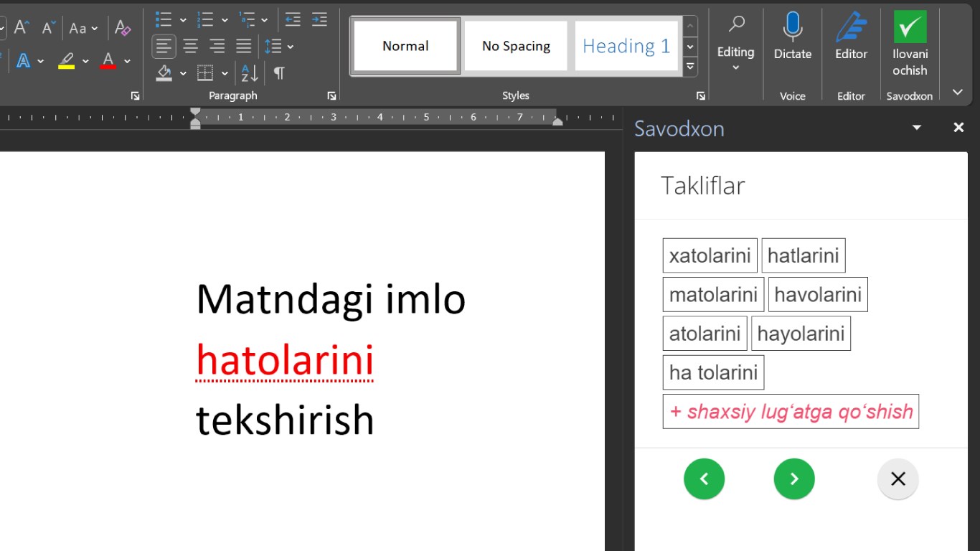Click the Takliflar heading in Savodxon pane

coord(703,185)
